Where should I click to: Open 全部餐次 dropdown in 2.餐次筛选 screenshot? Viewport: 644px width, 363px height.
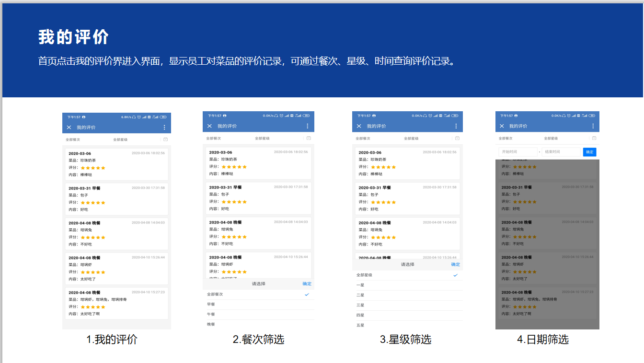click(x=214, y=138)
